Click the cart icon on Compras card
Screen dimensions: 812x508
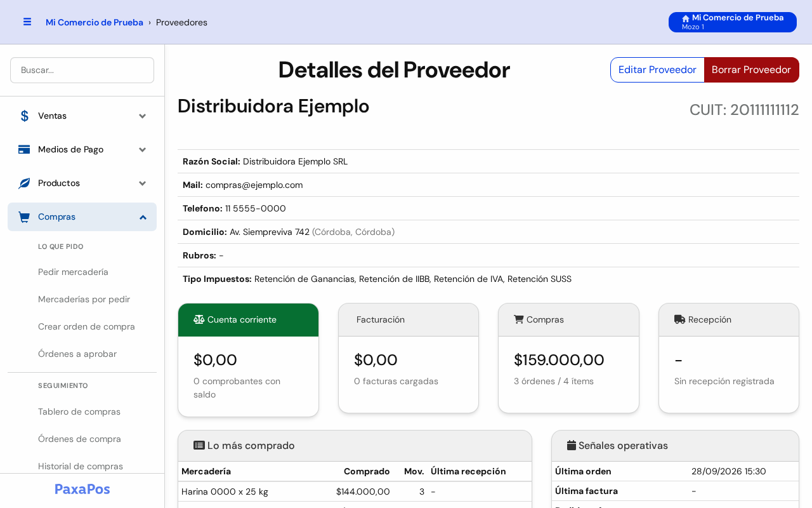click(x=519, y=319)
